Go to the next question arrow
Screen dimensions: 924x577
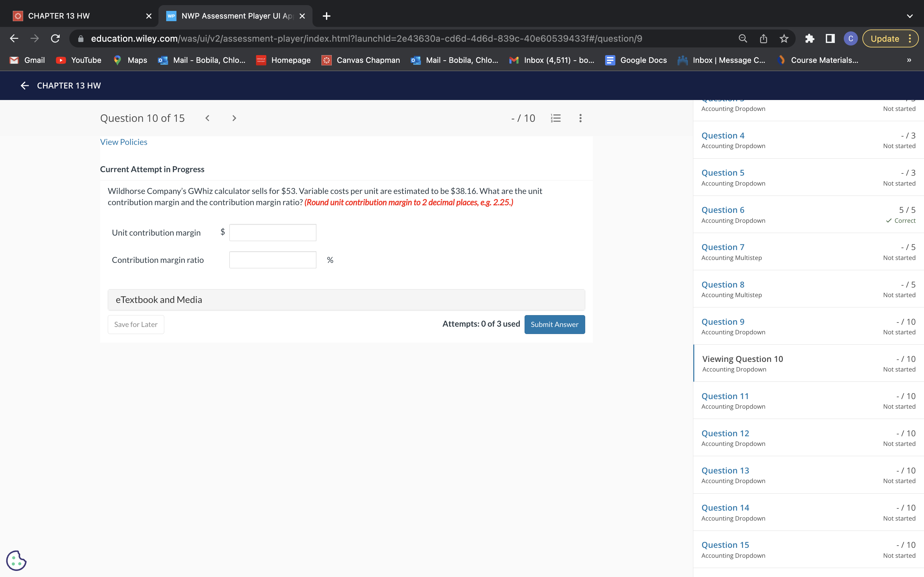234,118
